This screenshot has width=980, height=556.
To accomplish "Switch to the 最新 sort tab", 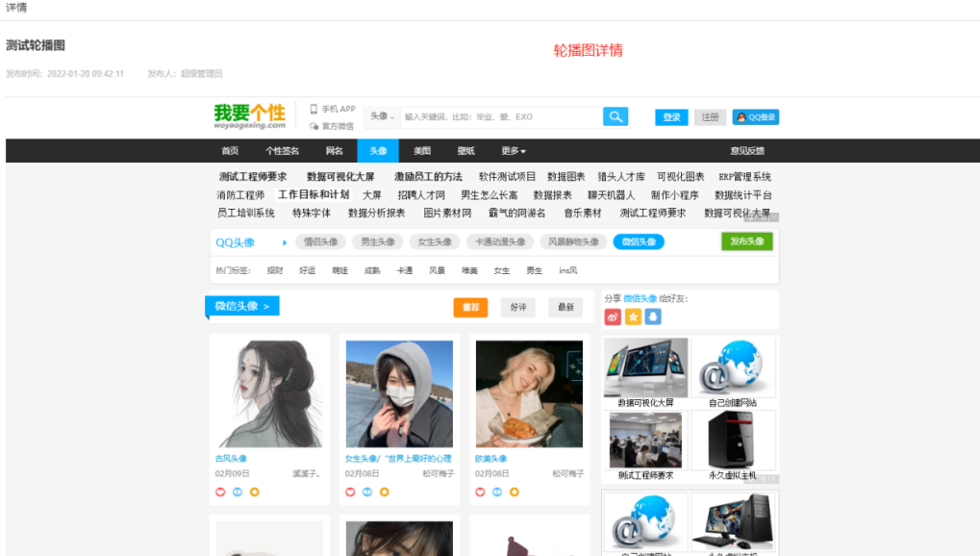I will (x=565, y=307).
